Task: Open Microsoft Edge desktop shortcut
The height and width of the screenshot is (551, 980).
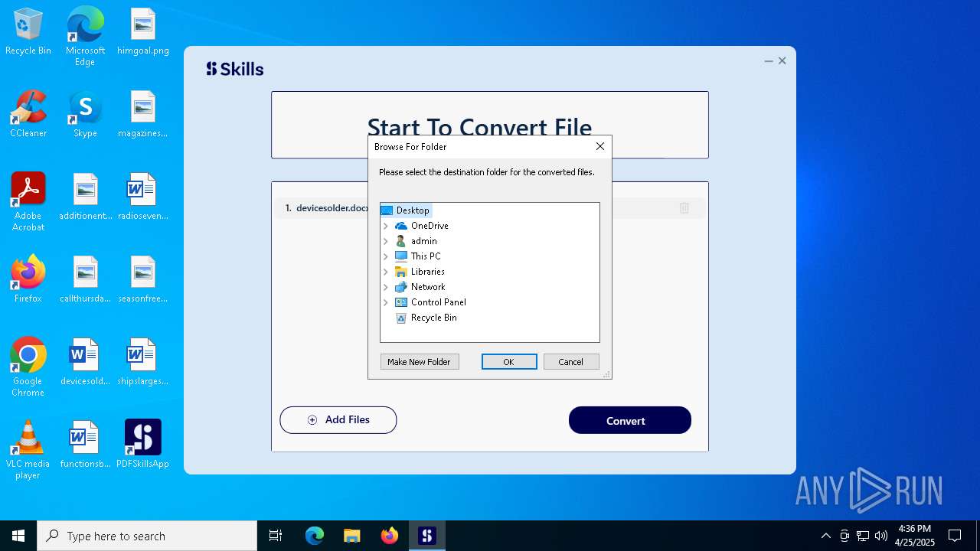Action: [x=85, y=37]
